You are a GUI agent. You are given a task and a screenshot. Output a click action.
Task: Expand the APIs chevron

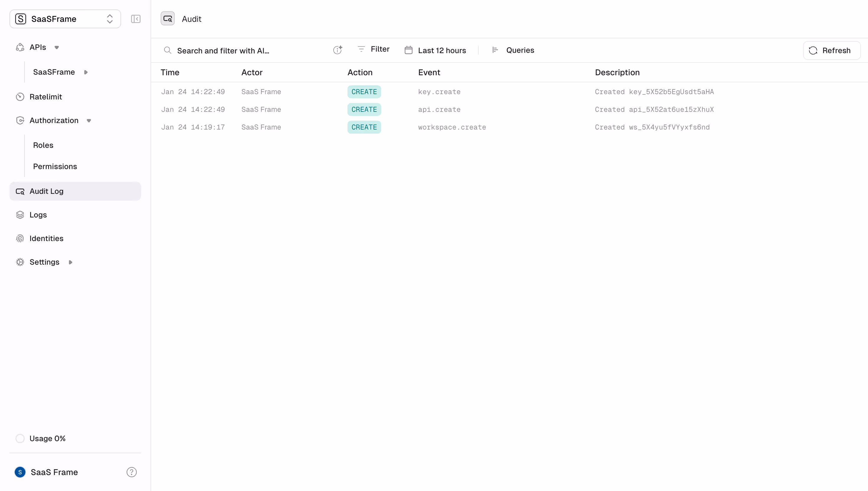tap(56, 47)
